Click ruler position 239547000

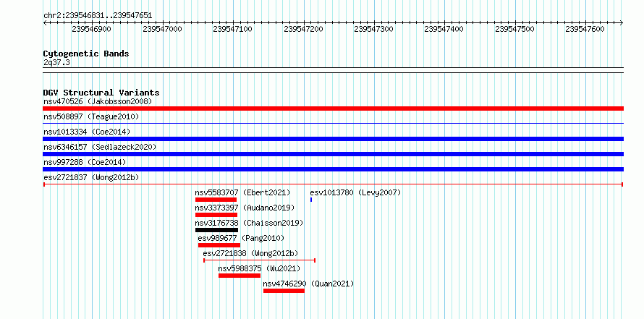click(x=162, y=29)
